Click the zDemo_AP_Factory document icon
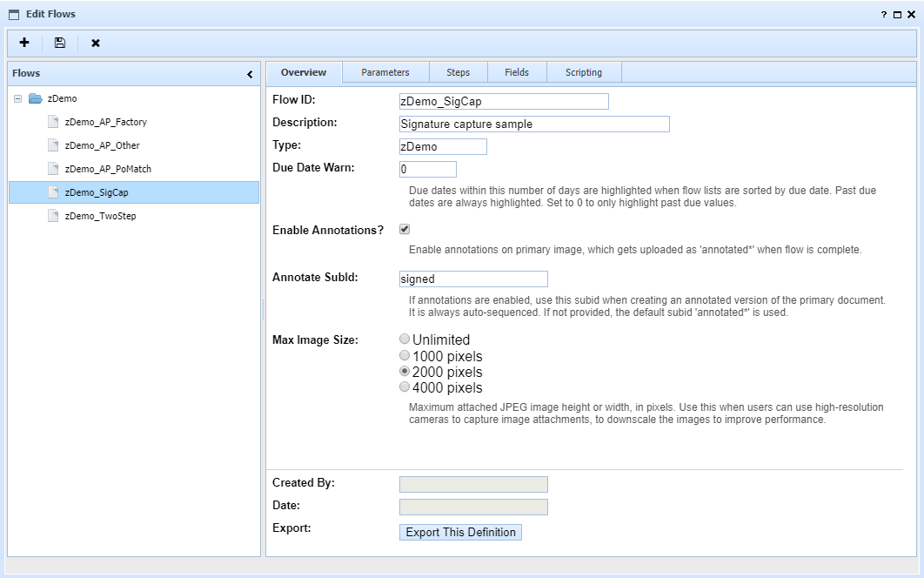This screenshot has height=578, width=924. point(53,122)
